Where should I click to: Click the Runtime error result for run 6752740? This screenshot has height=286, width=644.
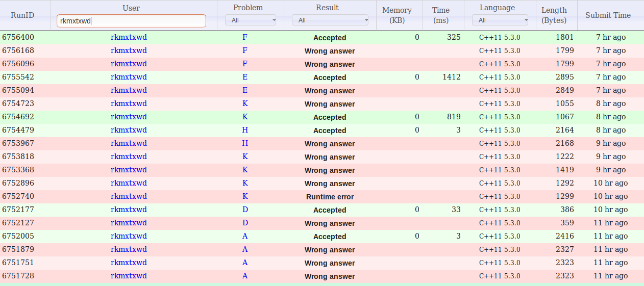click(330, 197)
